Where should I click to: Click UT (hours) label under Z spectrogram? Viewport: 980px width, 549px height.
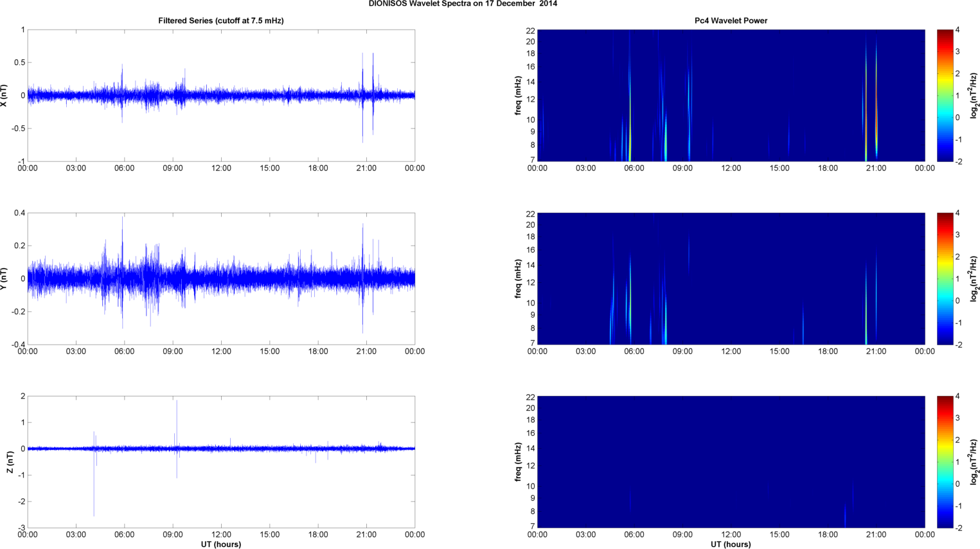731,544
